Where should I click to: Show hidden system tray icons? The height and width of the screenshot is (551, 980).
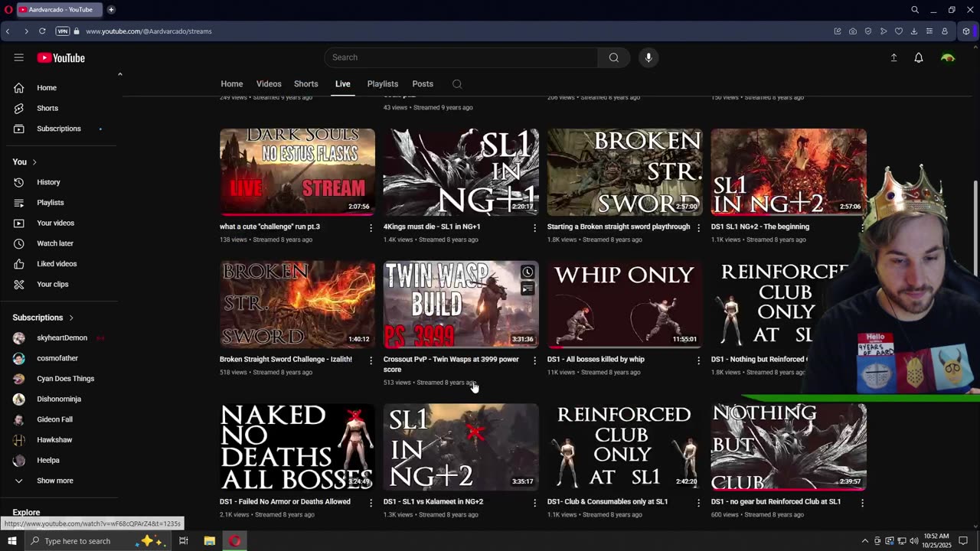coord(865,541)
